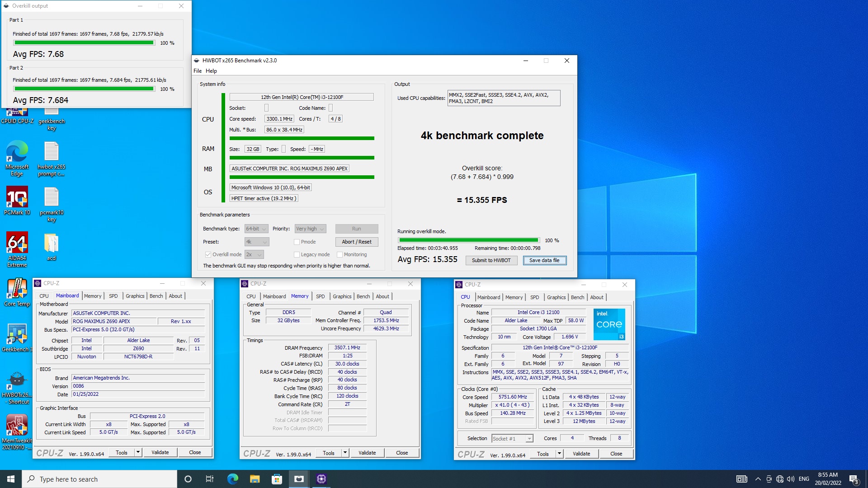Open Geekbench 3 desktop icon
This screenshot has width=868, height=488.
(x=17, y=338)
